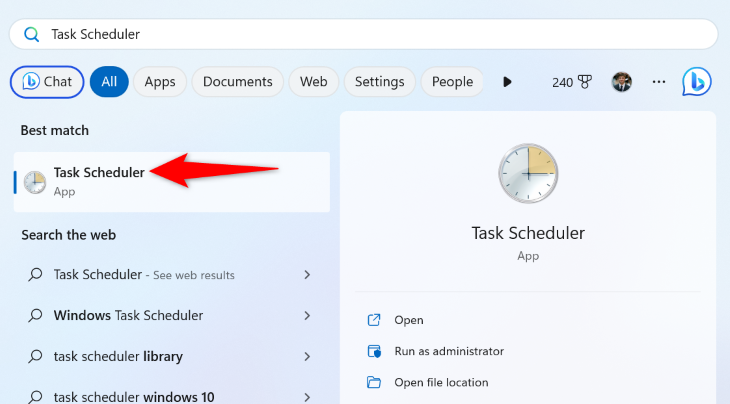The height and width of the screenshot is (404, 730).
Task: Expand the 'task scheduler library' suggestion chevron
Action: (307, 356)
